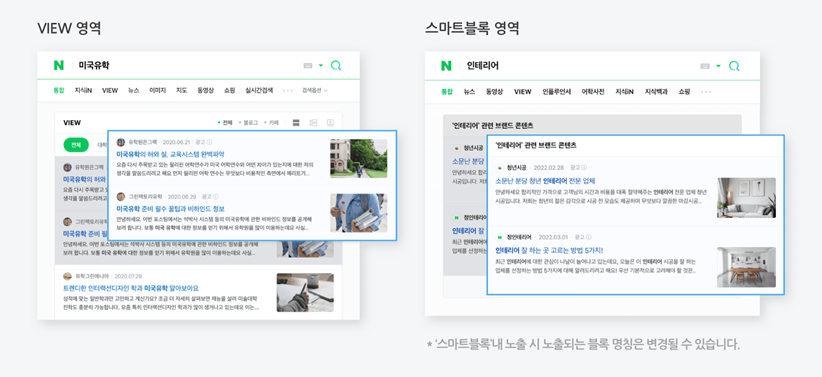Click ad info icon next to 2020.06.21

point(210,142)
